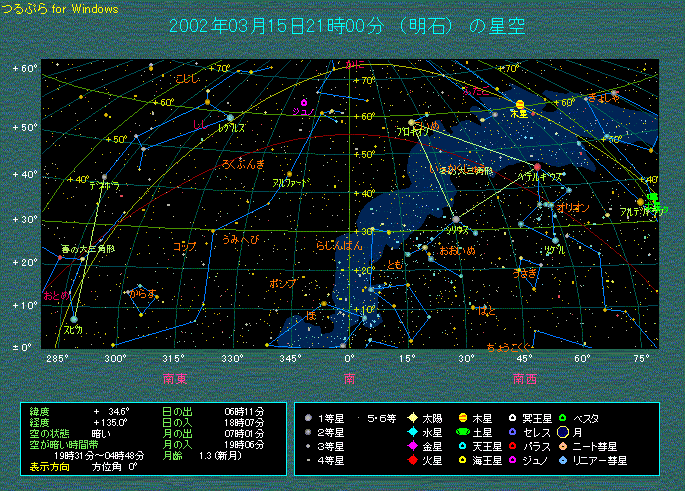Viewport: 685px width, 491px height.
Task: Click the Jupiter (木星) planet marker on the chart
Action: tap(520, 104)
